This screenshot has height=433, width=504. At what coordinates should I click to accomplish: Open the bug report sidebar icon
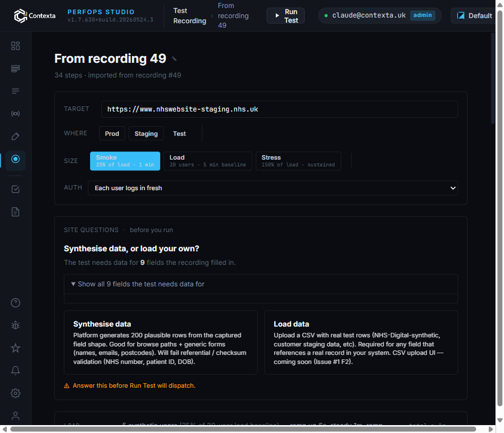coord(15,325)
